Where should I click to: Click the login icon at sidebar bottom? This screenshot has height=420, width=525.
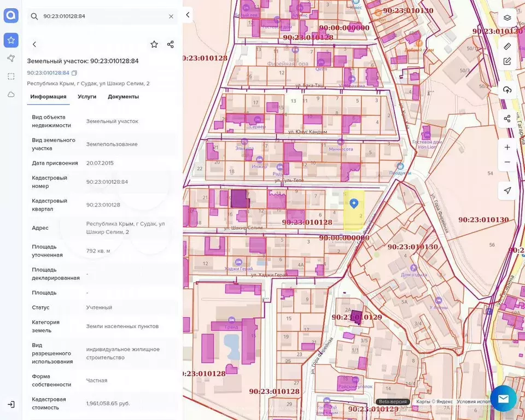click(x=11, y=405)
